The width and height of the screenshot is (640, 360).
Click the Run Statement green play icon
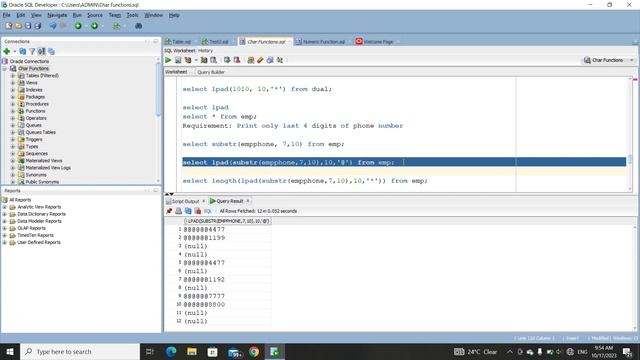coord(168,60)
